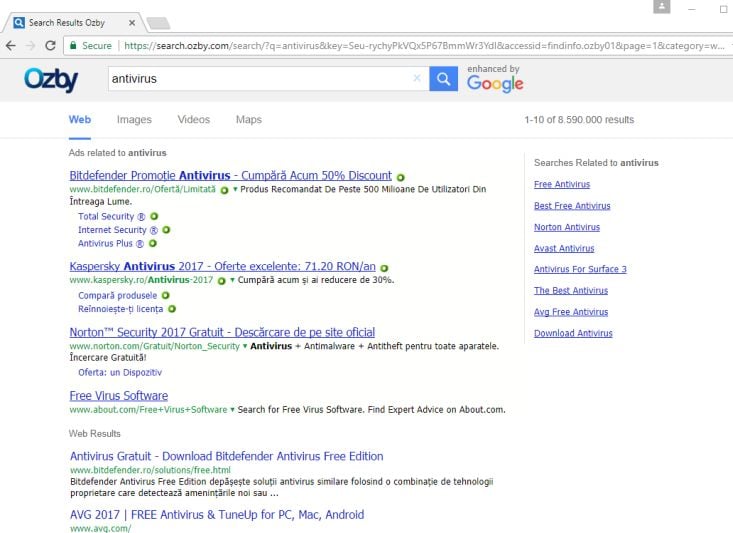Expand the dropdown arrow after kaspersky.ro ad URL
The image size is (733, 533).
pos(232,280)
